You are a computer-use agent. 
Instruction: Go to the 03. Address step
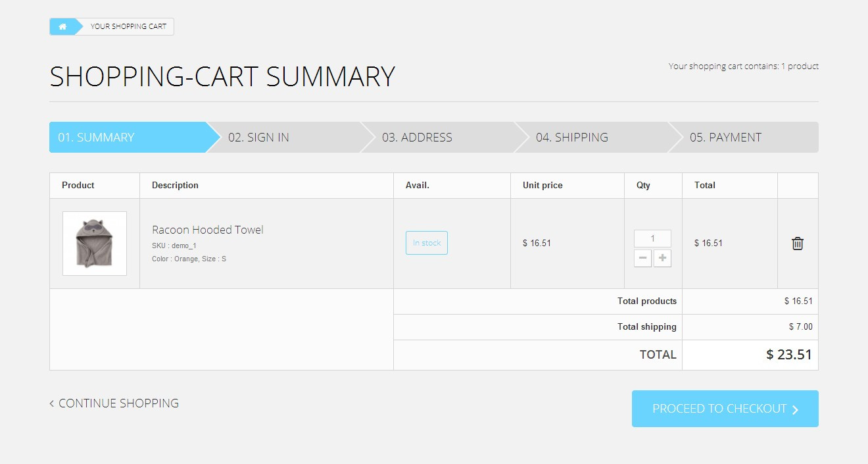click(x=417, y=138)
